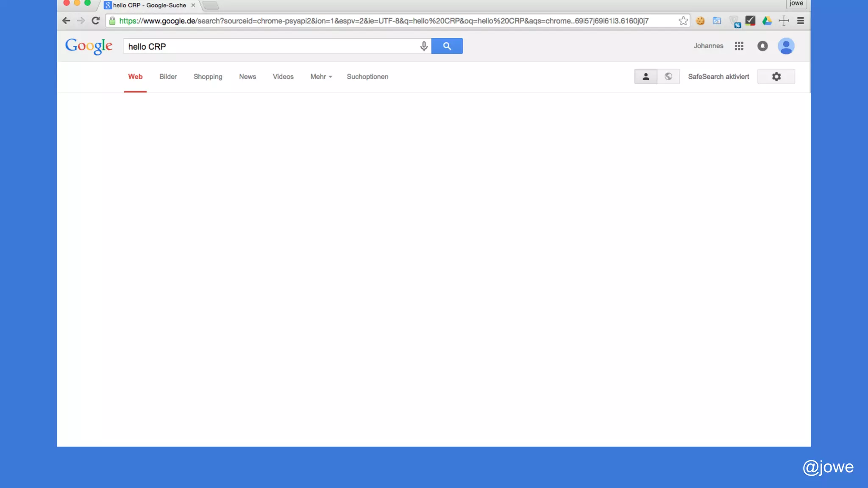Open the search settings gear menu
Image resolution: width=868 pixels, height=488 pixels.
click(x=776, y=77)
